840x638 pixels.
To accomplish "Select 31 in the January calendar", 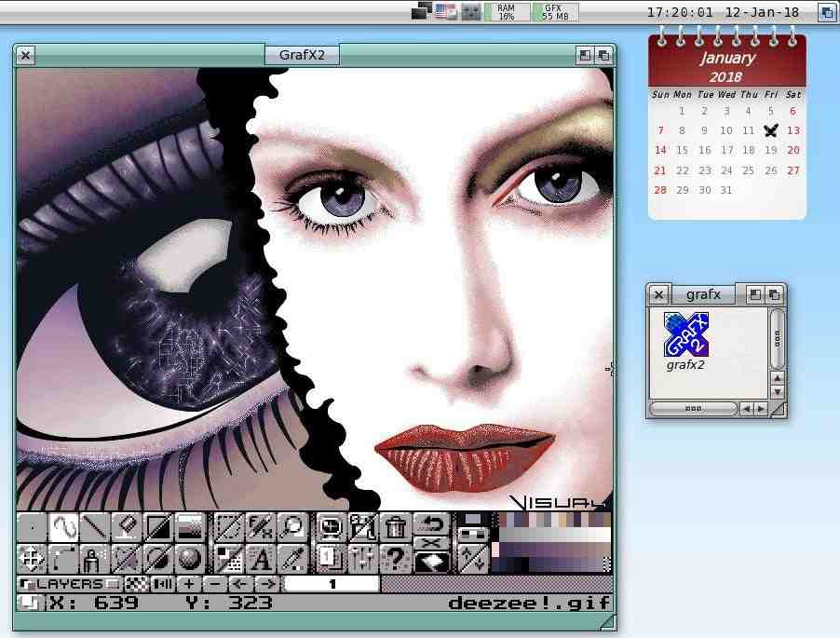I will coord(725,190).
